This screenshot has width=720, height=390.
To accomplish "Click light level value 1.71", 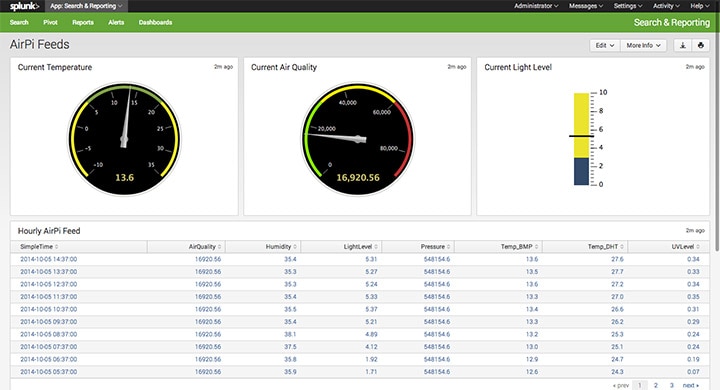I will (371, 372).
